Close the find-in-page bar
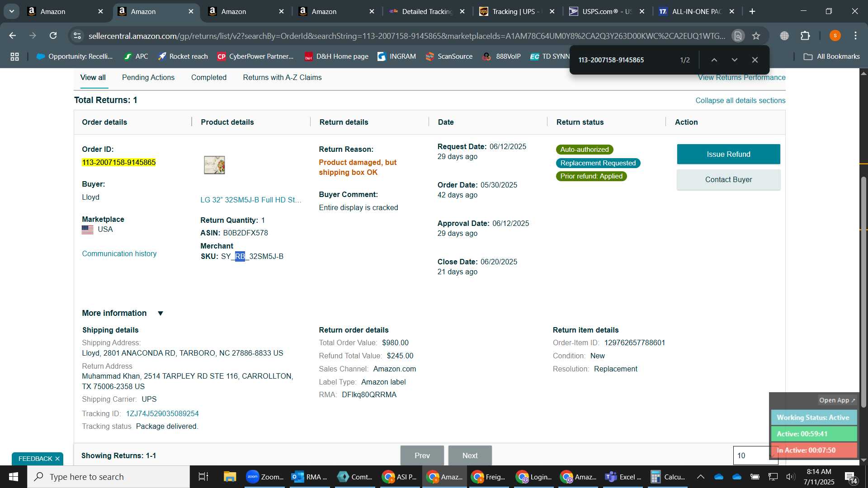This screenshot has width=868, height=488. [755, 60]
